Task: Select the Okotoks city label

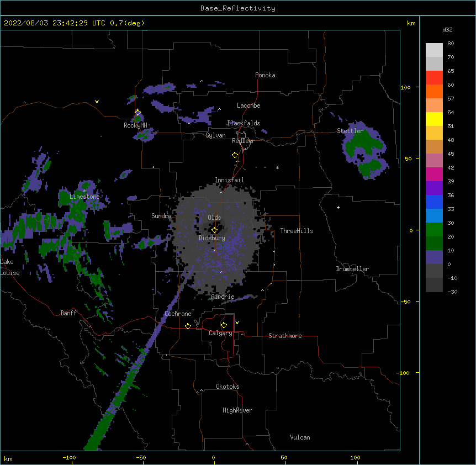Action: click(x=228, y=387)
